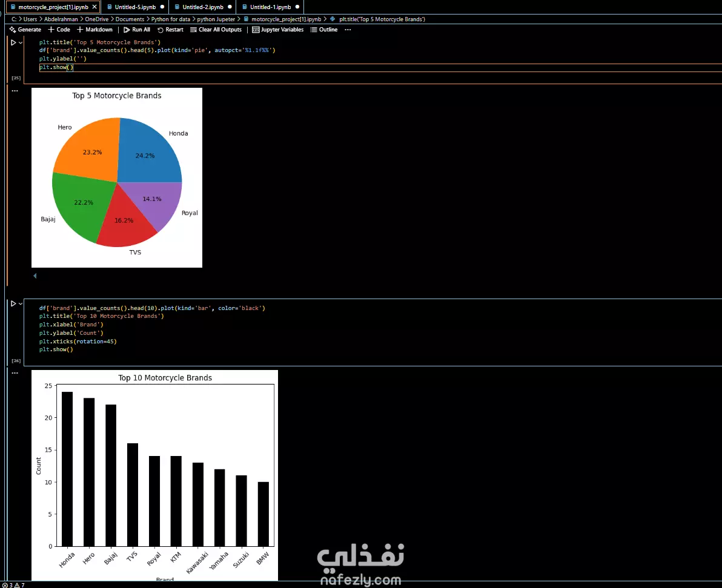722x588 pixels.
Task: Click plt.title('Top 10 Motorcycle Brands') line
Action: tap(101, 316)
